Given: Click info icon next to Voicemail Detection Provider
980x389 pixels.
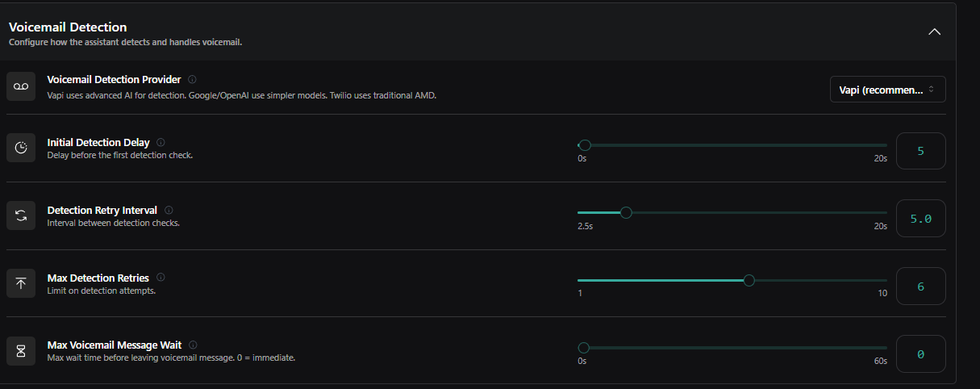Looking at the screenshot, I should click(x=192, y=80).
